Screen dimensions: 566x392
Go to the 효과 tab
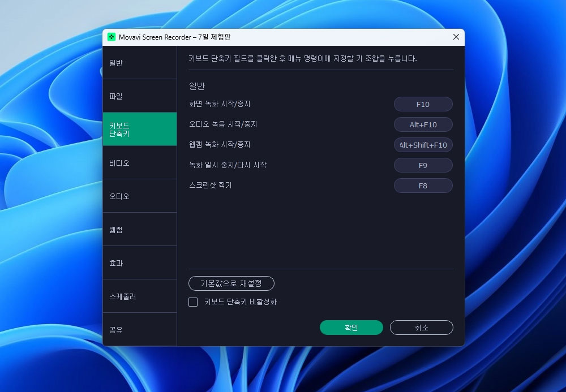[140, 263]
